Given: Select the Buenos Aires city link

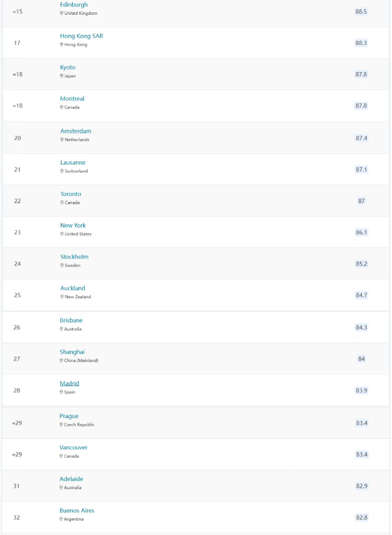Looking at the screenshot, I should click(x=77, y=510).
